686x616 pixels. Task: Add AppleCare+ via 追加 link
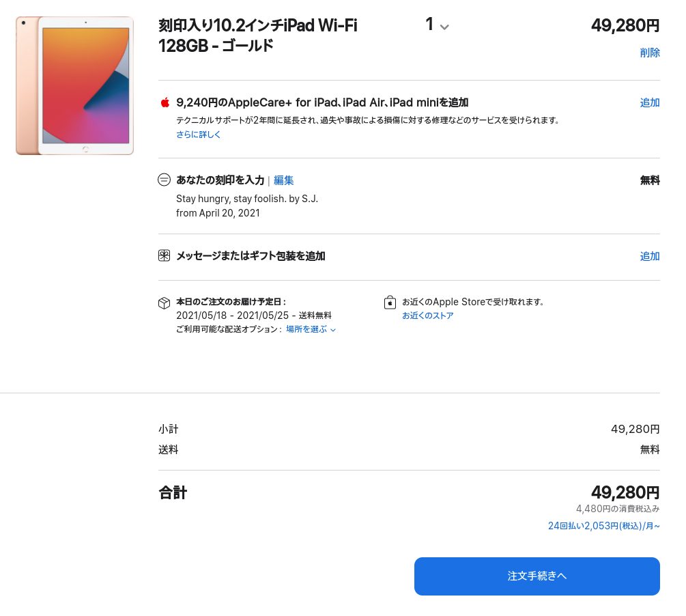[650, 103]
